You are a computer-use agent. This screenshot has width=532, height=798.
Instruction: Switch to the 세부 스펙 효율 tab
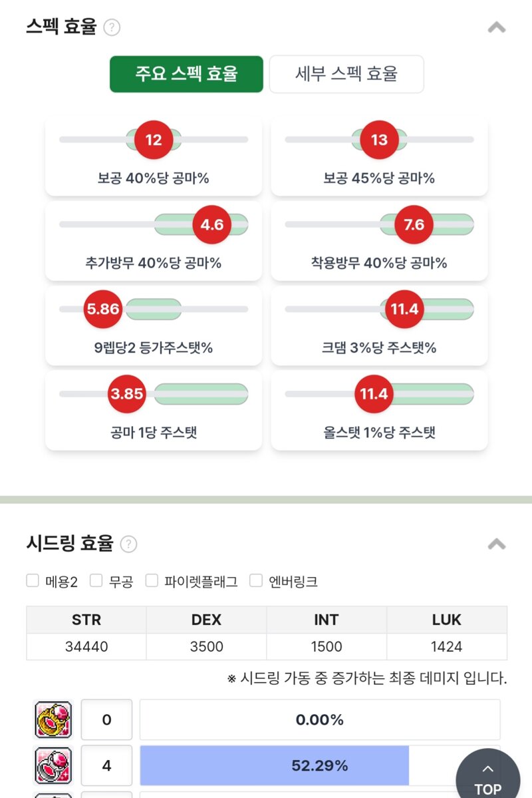(x=346, y=74)
